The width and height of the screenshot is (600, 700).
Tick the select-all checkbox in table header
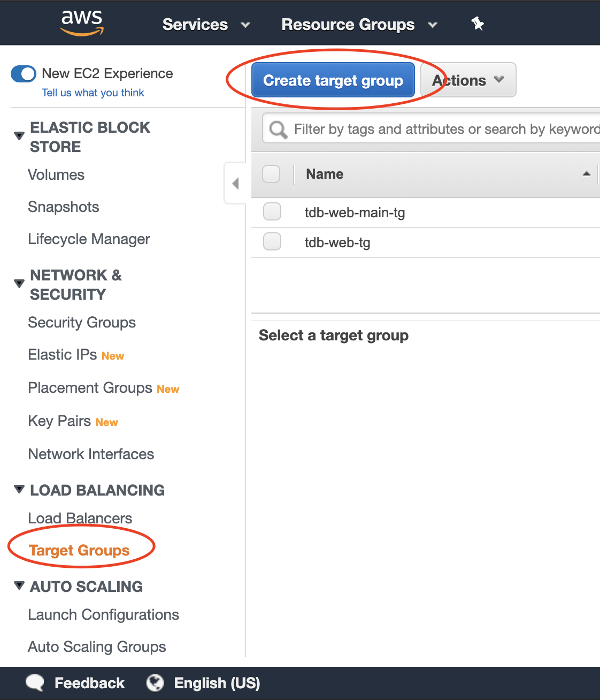[272, 174]
